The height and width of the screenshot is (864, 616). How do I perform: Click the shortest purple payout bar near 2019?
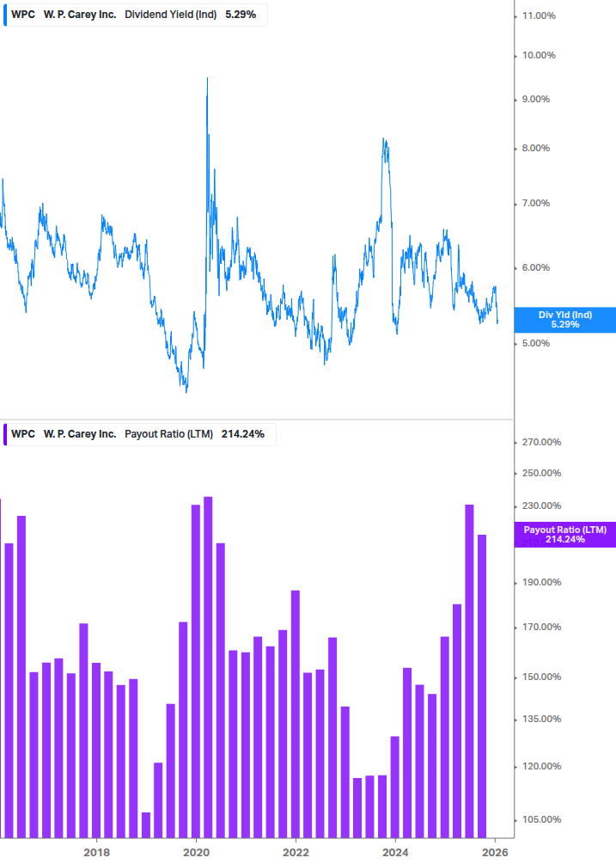coord(146,824)
